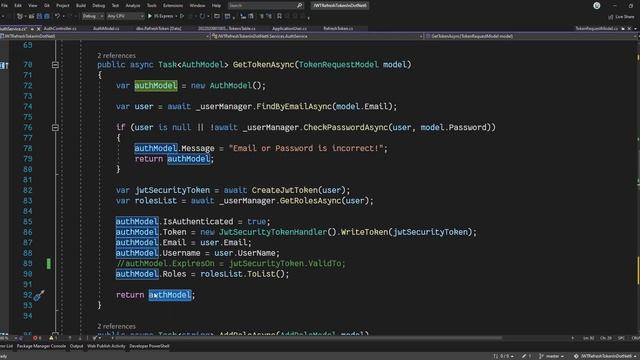Open the Web Publish Activity tab

pos(106,346)
